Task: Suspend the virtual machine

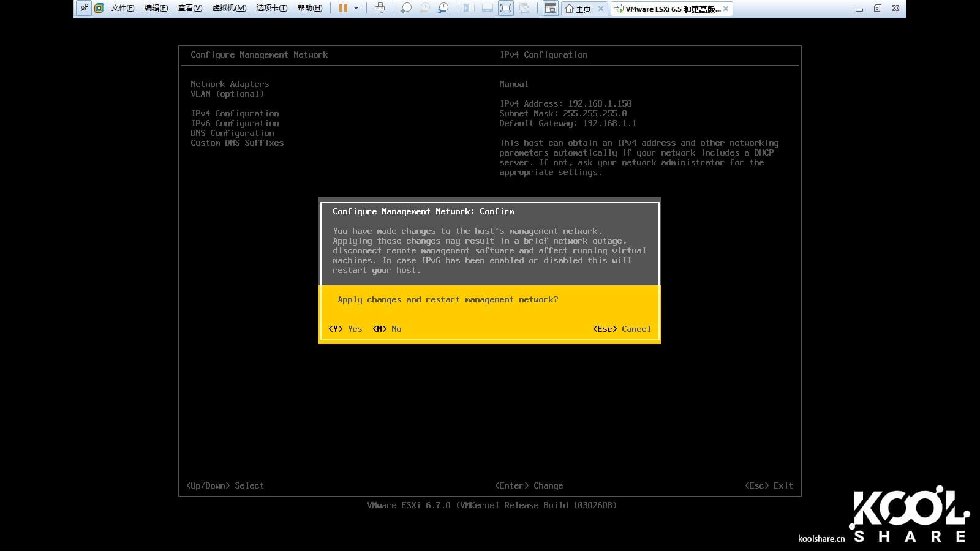Action: (x=343, y=9)
